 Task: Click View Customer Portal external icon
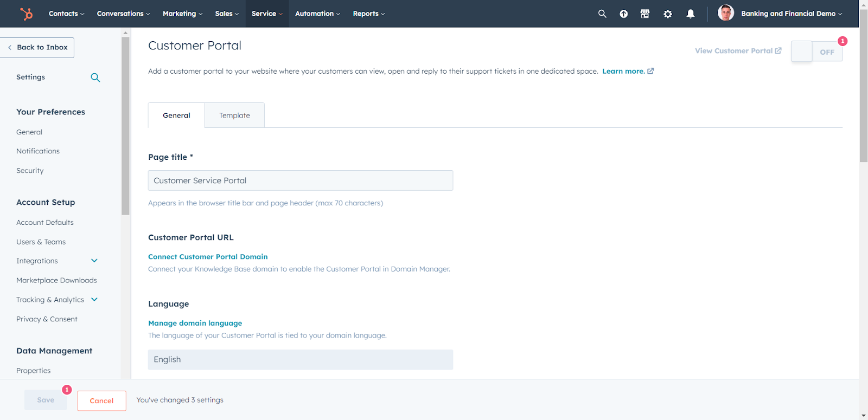(778, 50)
